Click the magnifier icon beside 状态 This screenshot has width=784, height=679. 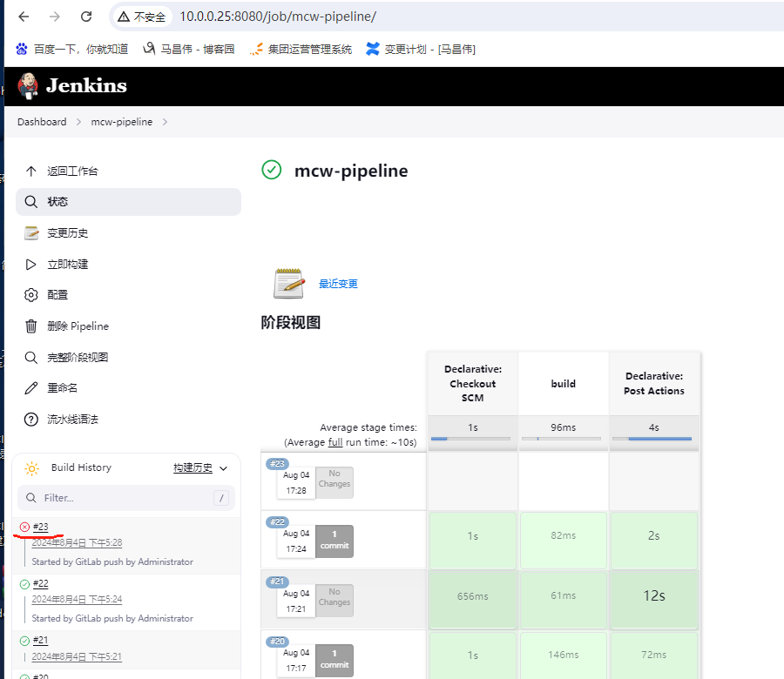point(31,202)
